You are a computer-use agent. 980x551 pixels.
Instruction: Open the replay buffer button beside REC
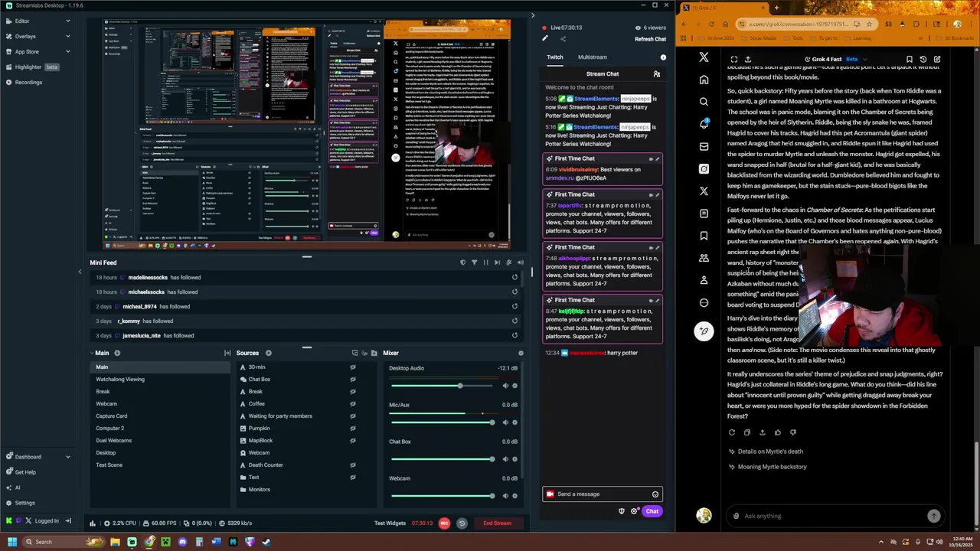click(x=462, y=523)
